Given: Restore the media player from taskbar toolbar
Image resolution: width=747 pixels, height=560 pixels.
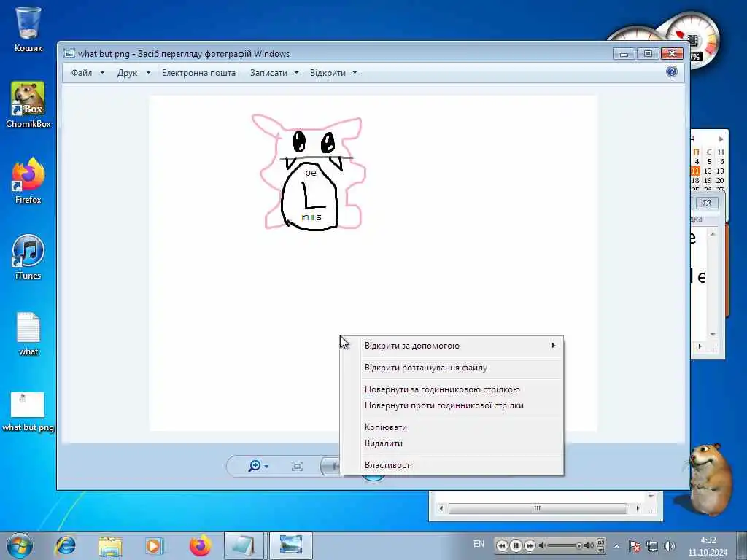Looking at the screenshot, I should tap(601, 542).
